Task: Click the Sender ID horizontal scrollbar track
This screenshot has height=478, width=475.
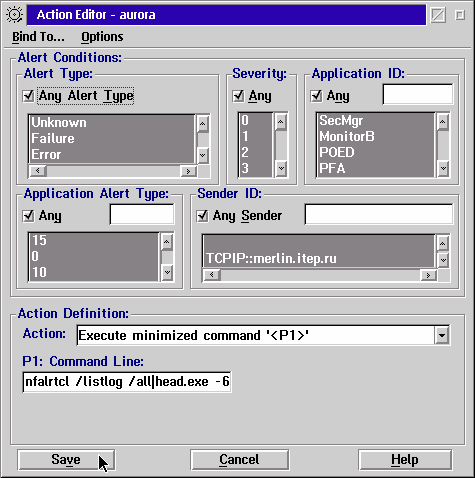Action: [320, 275]
